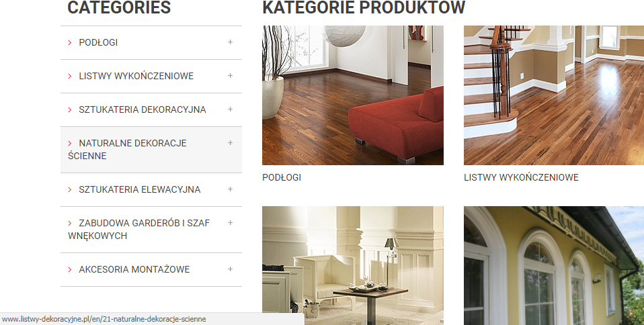Select Sztukateria Dekoracyjna sidebar item
Image resolution: width=644 pixels, height=325 pixels.
tap(142, 109)
